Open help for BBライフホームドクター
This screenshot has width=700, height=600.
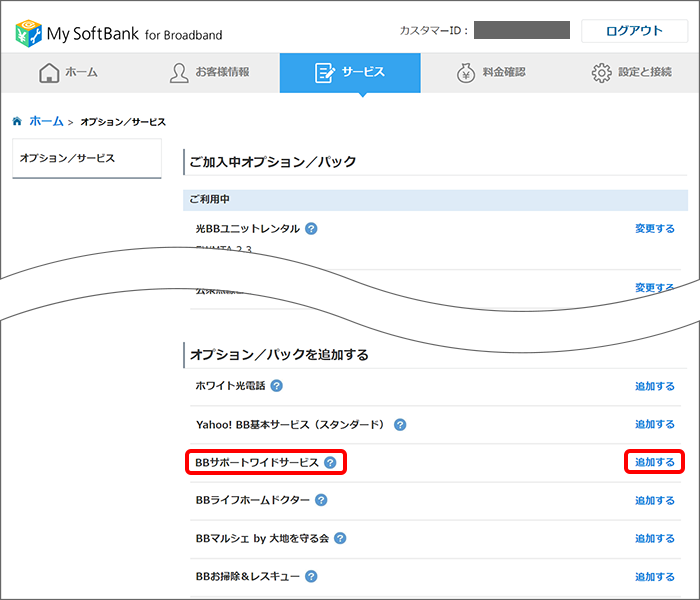coord(321,500)
